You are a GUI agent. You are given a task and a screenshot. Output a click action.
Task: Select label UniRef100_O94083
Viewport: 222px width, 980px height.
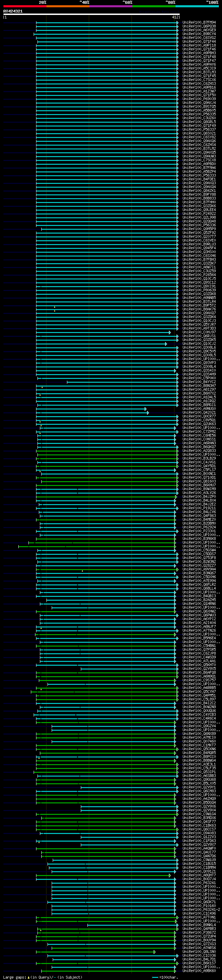pos(199,833)
